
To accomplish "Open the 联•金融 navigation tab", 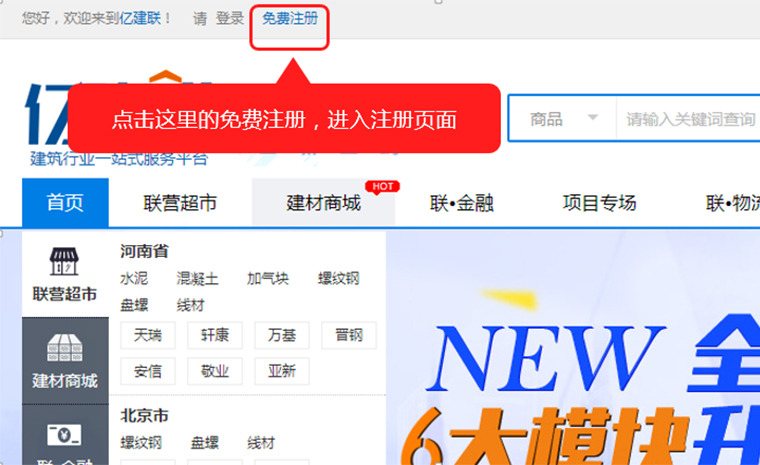I will 461,204.
